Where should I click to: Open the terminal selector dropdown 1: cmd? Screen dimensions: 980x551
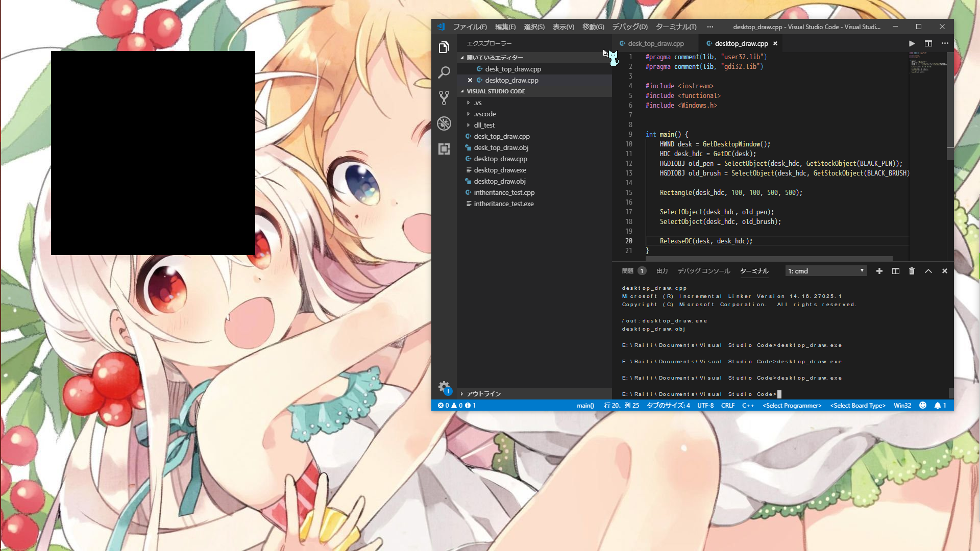pyautogui.click(x=825, y=271)
